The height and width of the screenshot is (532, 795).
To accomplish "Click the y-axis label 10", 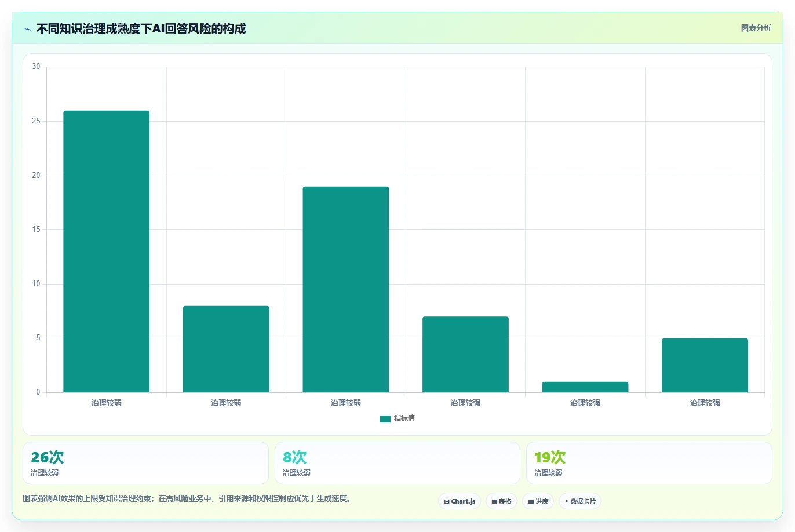I will (36, 284).
